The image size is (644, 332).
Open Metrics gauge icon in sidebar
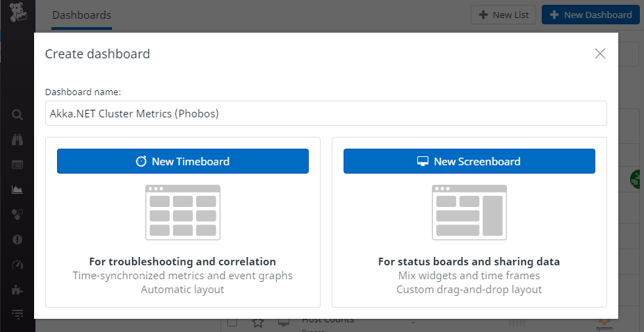pyautogui.click(x=17, y=265)
